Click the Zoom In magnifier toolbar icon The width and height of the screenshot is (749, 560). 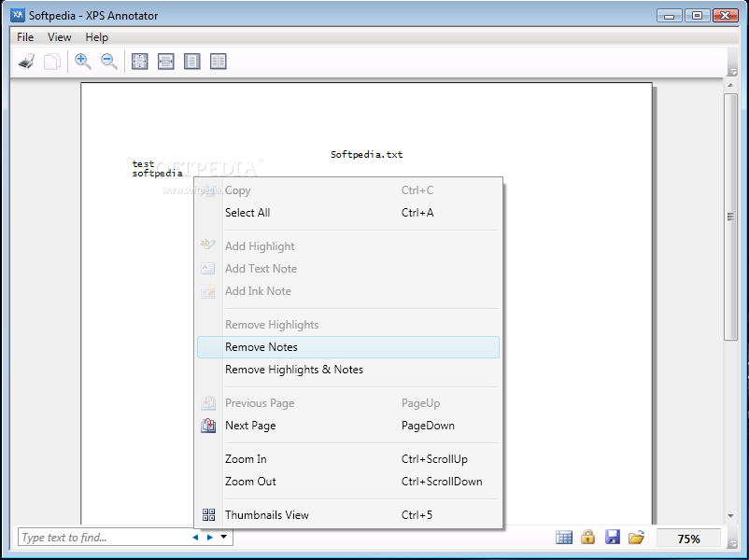[83, 62]
